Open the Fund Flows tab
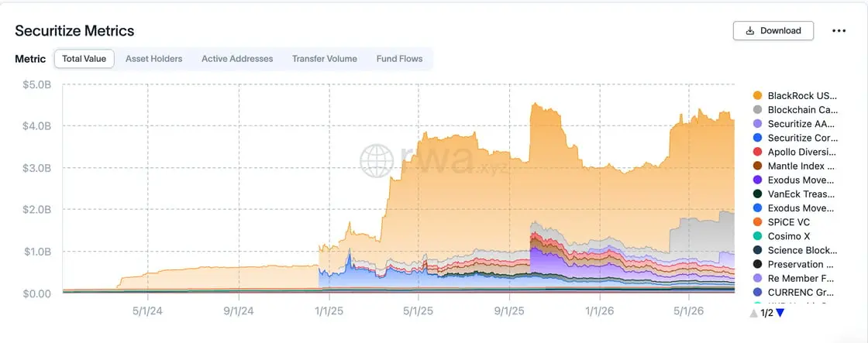 [x=399, y=59]
